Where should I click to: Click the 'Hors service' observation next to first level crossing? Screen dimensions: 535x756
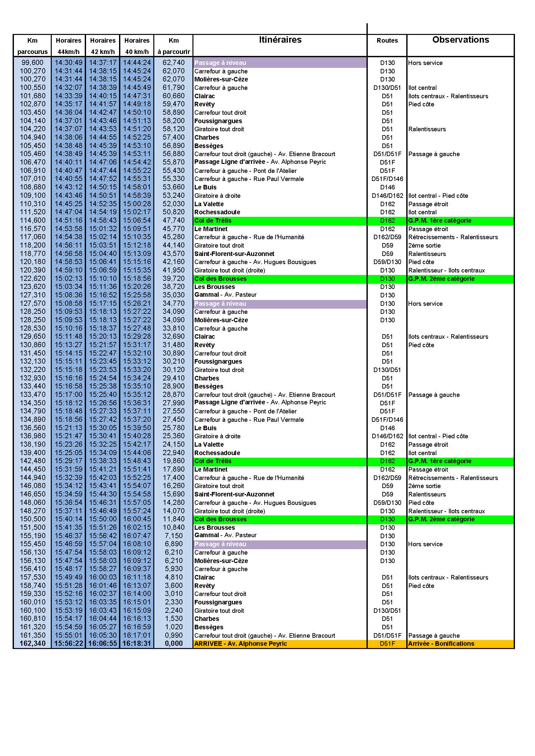point(424,63)
